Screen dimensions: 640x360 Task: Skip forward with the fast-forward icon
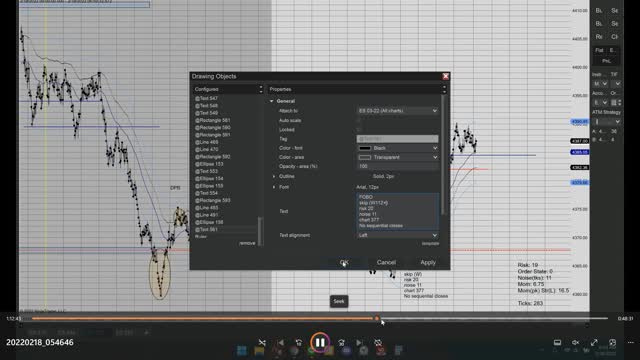342,342
